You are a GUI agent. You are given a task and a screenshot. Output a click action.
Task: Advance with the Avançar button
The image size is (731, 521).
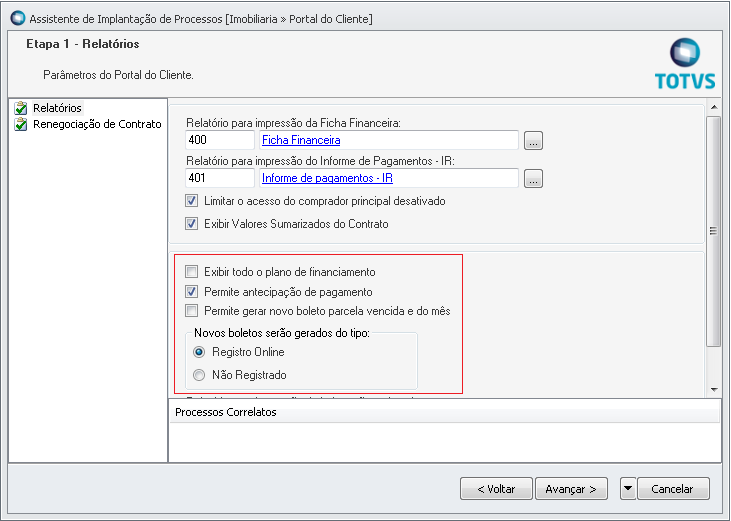571,489
